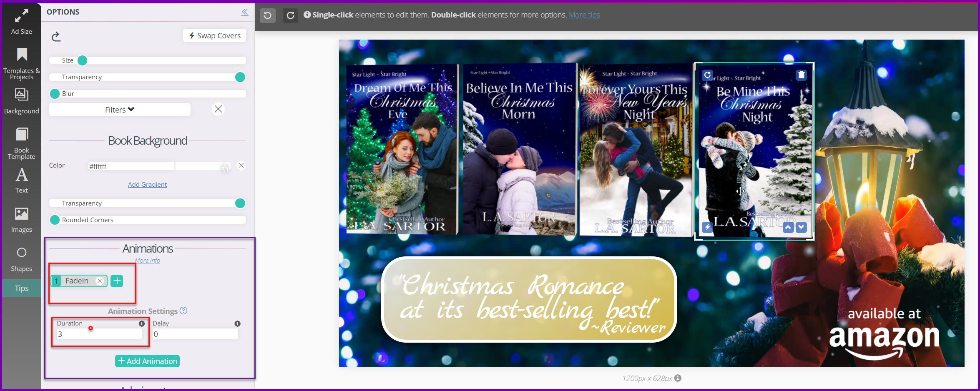Click the redo arrow in top toolbar

290,15
